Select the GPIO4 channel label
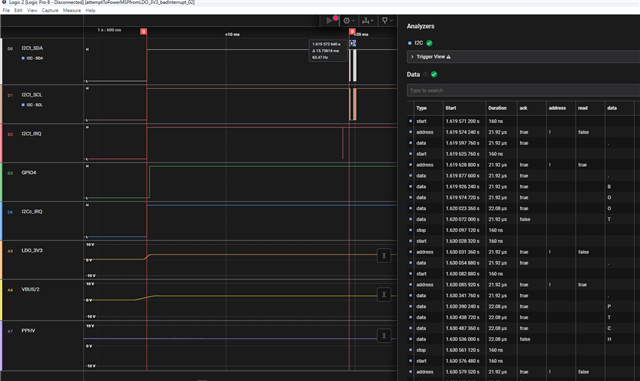 pyautogui.click(x=29, y=173)
